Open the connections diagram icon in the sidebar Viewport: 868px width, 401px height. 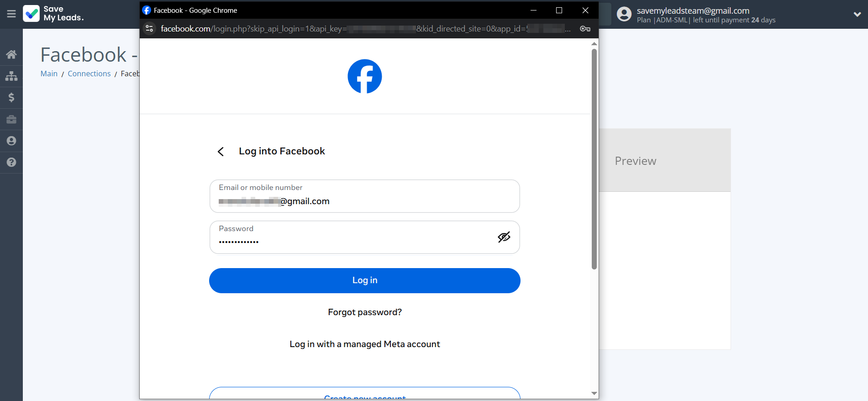click(x=11, y=76)
